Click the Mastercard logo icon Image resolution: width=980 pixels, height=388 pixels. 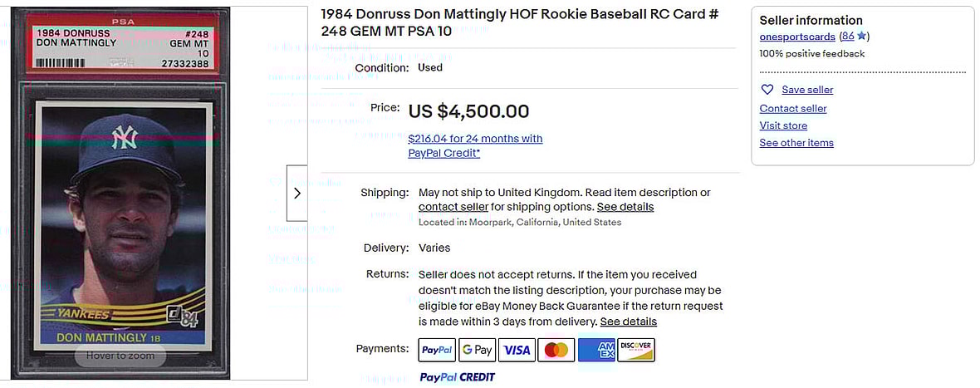(556, 350)
